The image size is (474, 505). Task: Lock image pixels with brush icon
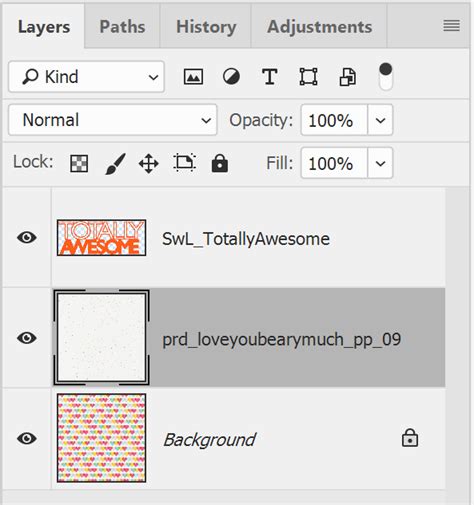coord(115,164)
